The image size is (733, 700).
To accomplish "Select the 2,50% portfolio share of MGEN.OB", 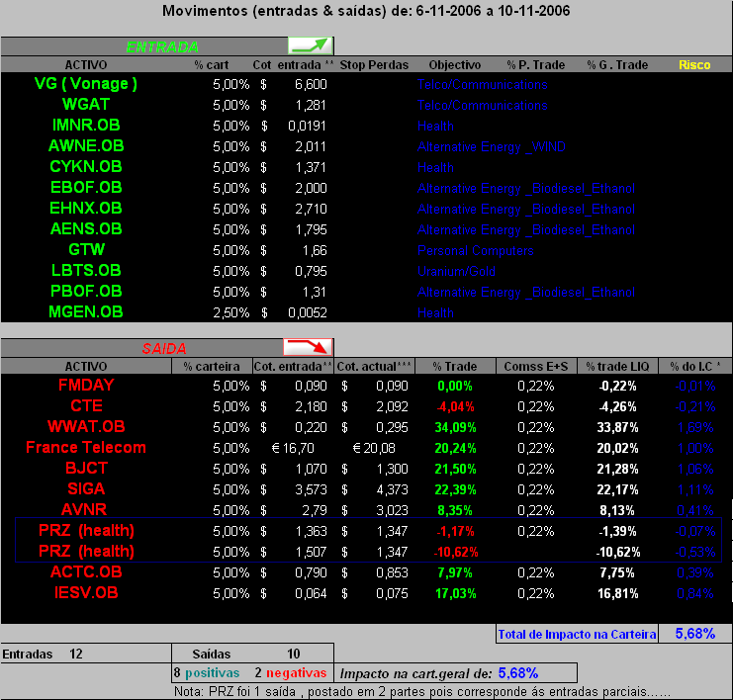I will pos(231,313).
